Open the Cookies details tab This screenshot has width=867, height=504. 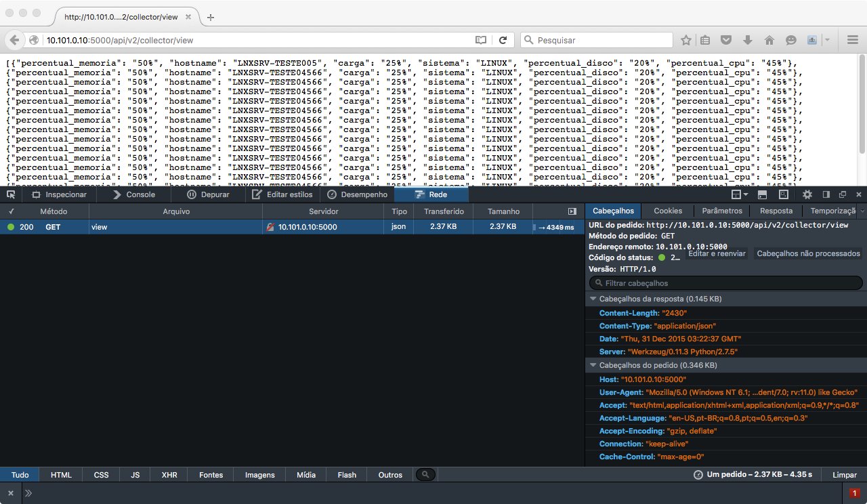click(668, 211)
